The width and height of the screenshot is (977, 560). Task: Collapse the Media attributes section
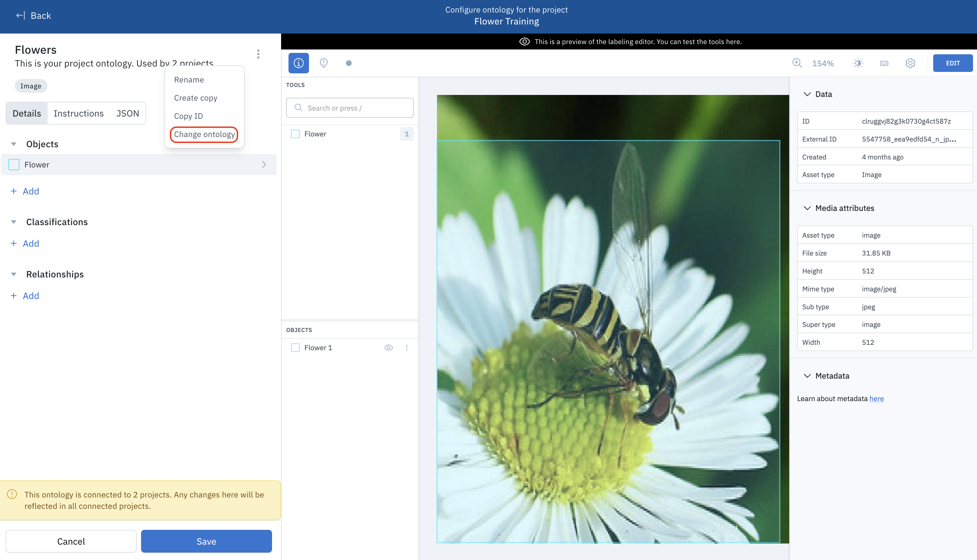(x=807, y=208)
